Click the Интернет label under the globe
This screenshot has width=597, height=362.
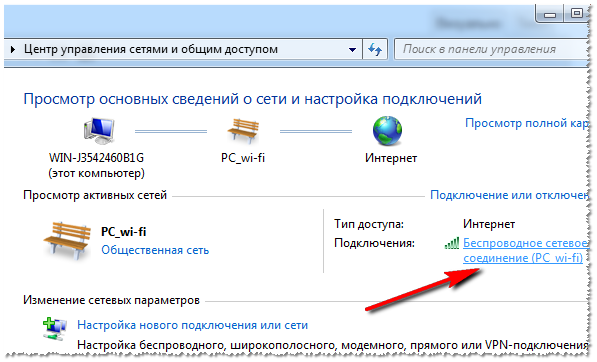(391, 158)
